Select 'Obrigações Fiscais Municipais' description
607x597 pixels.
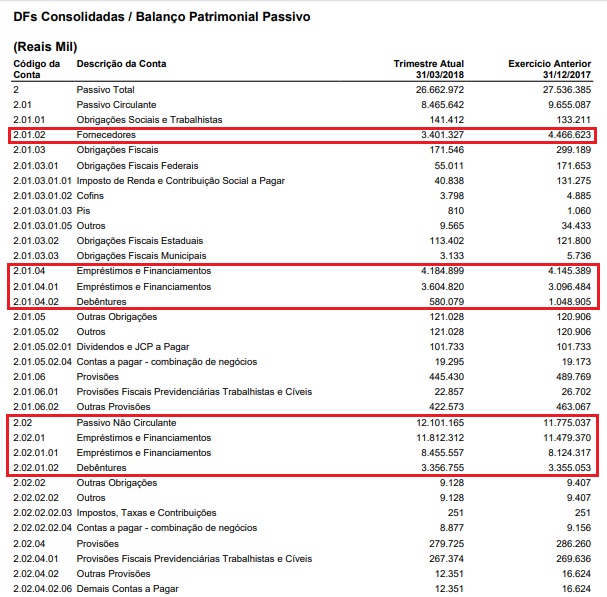coord(141,256)
